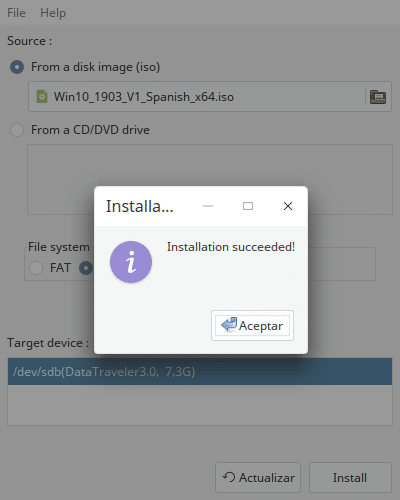
Task: Select From a disk image (iso) radio
Action: click(17, 67)
